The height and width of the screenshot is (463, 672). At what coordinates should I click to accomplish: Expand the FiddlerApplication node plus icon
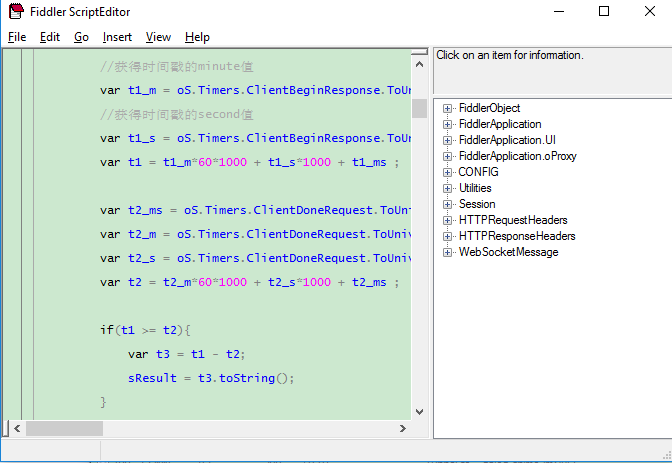tap(447, 124)
